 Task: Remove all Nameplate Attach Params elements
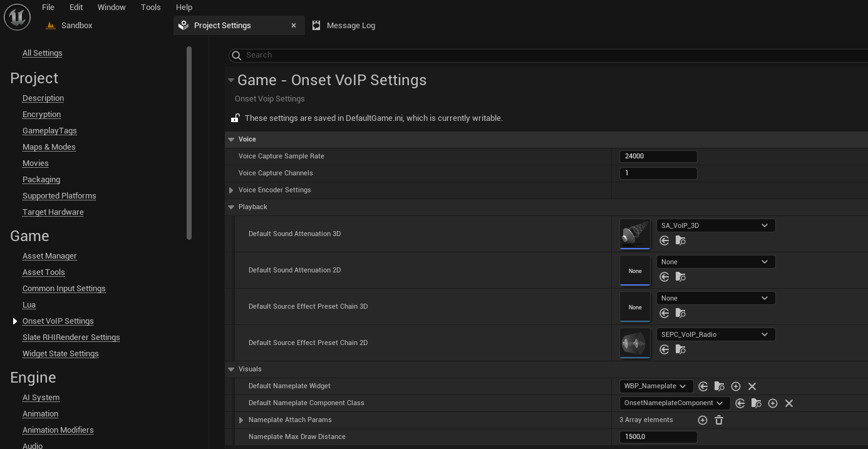tap(719, 420)
